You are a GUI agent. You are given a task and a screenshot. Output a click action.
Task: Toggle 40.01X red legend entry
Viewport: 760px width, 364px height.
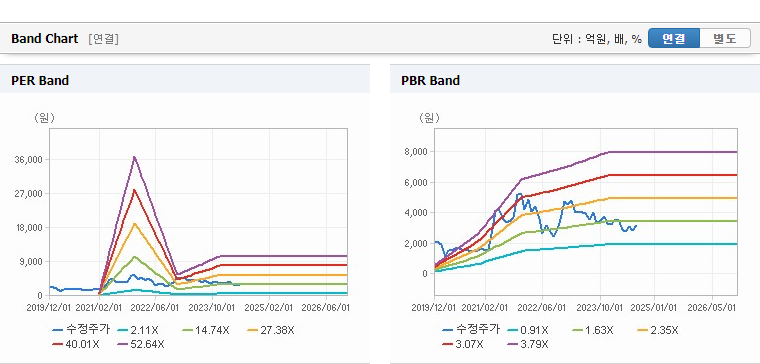[x=76, y=344]
